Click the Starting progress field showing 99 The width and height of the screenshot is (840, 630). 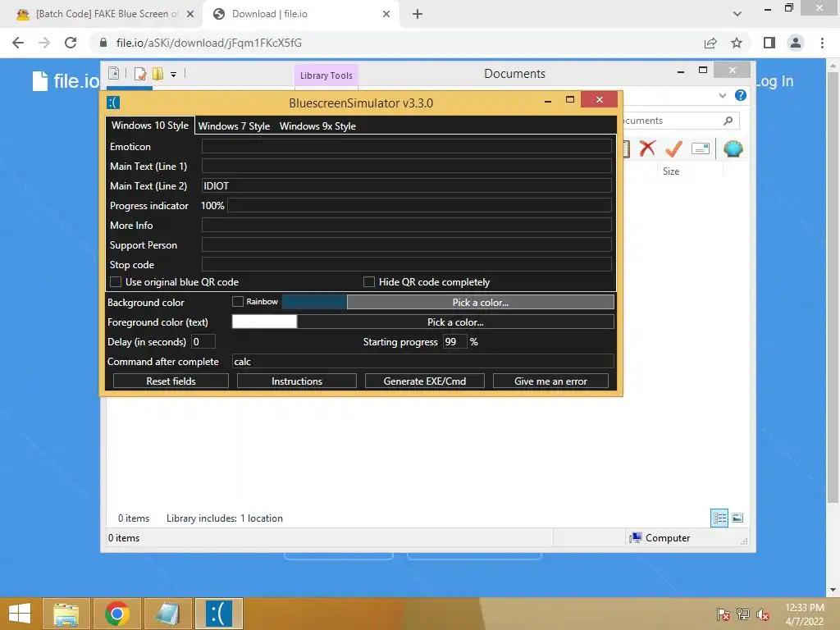[x=454, y=342]
